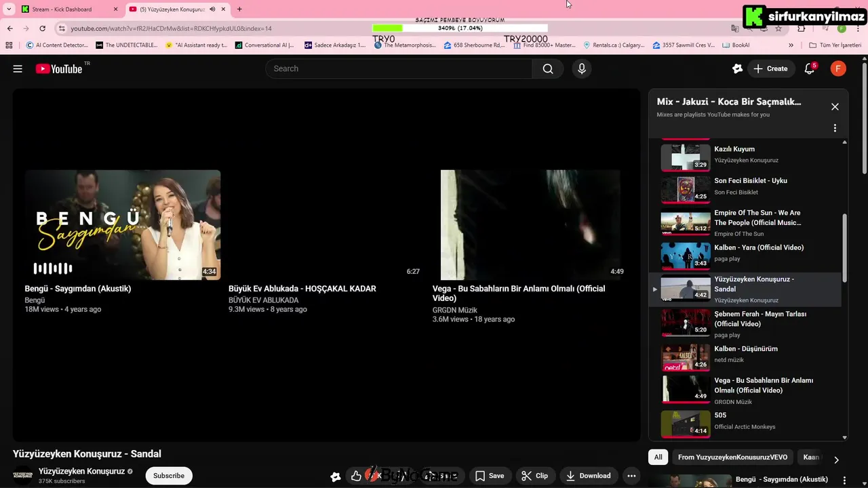Open Büyük Ev Ablukada - HOŞÇAKAL KADAR title
The image size is (868, 488).
[302, 289]
